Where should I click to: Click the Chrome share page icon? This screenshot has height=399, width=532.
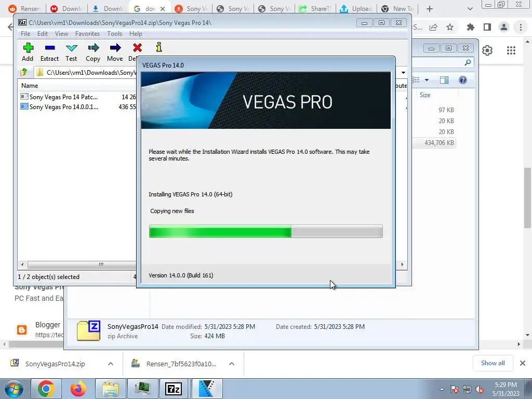point(433,28)
